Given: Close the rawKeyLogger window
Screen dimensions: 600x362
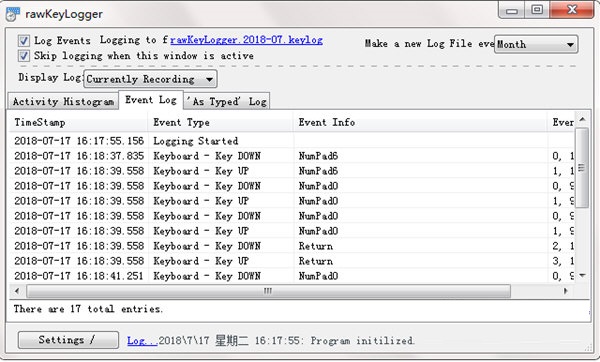Looking at the screenshot, I should pyautogui.click(x=572, y=10).
